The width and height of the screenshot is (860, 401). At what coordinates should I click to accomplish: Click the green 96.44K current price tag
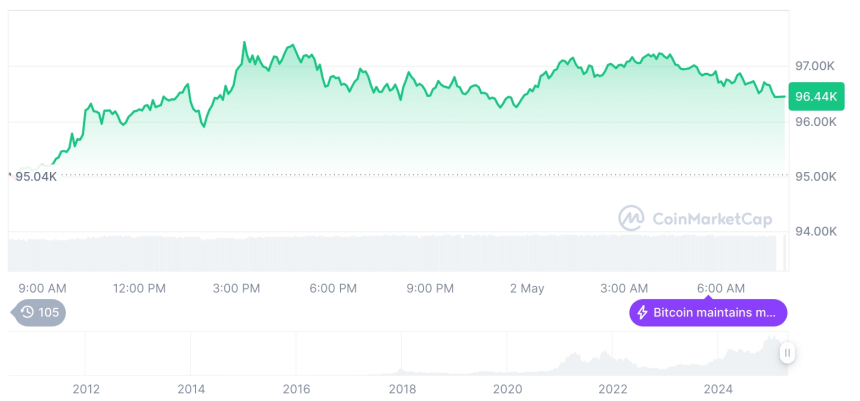pos(814,97)
